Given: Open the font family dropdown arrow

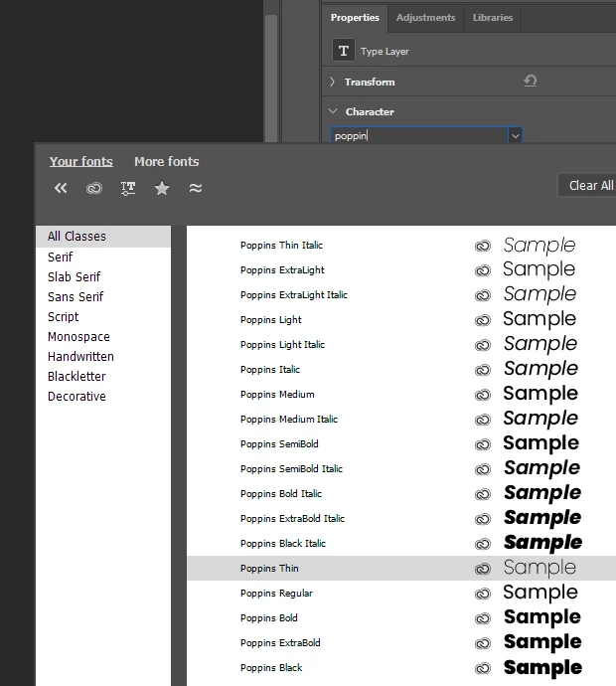Looking at the screenshot, I should point(516,135).
